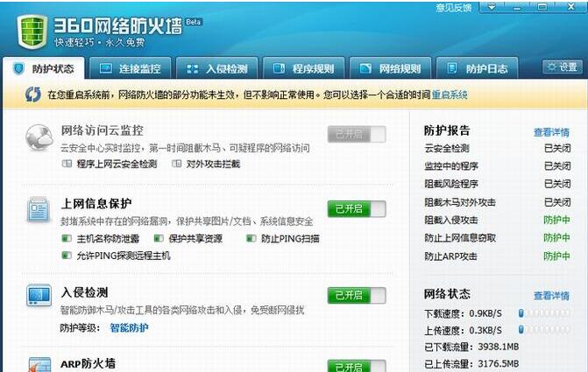Image resolution: width=588 pixels, height=372 pixels.
Task: Close the firewall window
Action: tap(570, 7)
